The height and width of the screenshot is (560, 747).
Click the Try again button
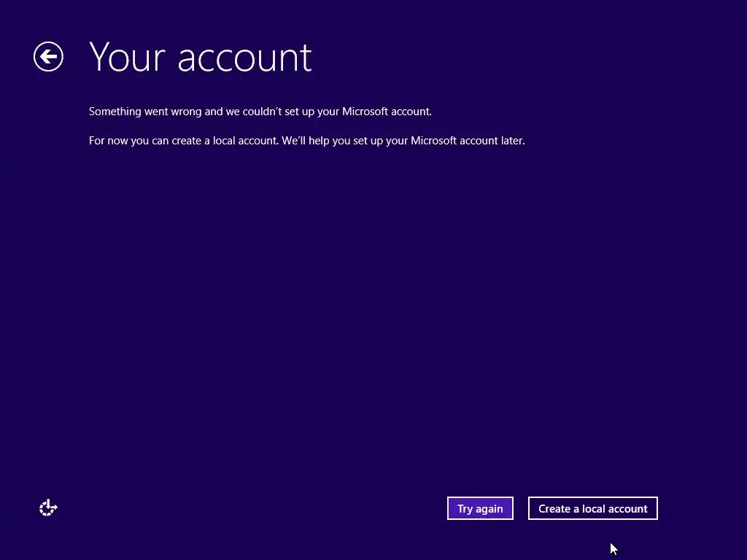(480, 508)
